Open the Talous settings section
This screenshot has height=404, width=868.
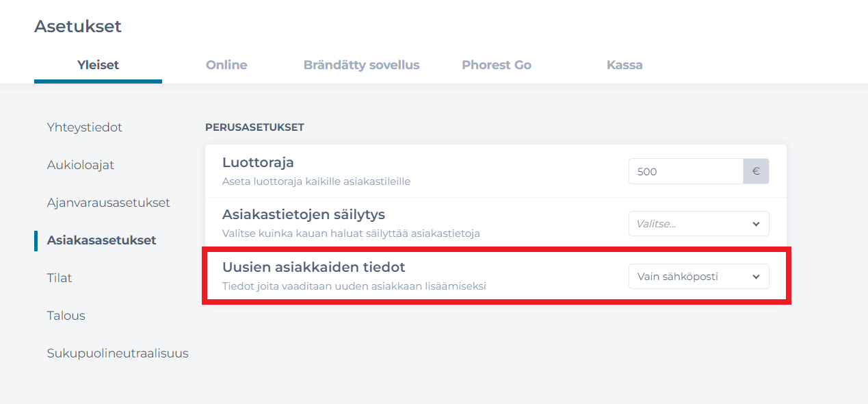[x=66, y=315]
